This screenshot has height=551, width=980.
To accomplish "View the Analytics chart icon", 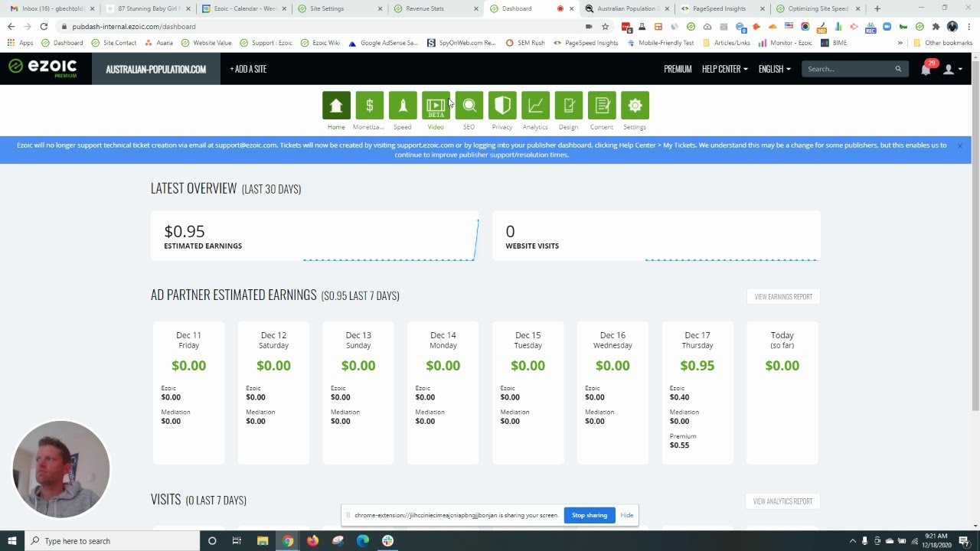I will (535, 105).
